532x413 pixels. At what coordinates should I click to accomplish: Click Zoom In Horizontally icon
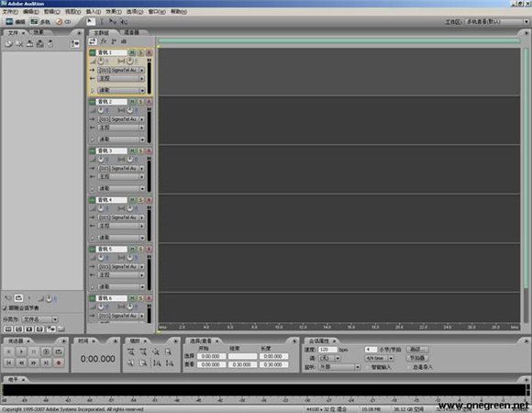click(130, 352)
